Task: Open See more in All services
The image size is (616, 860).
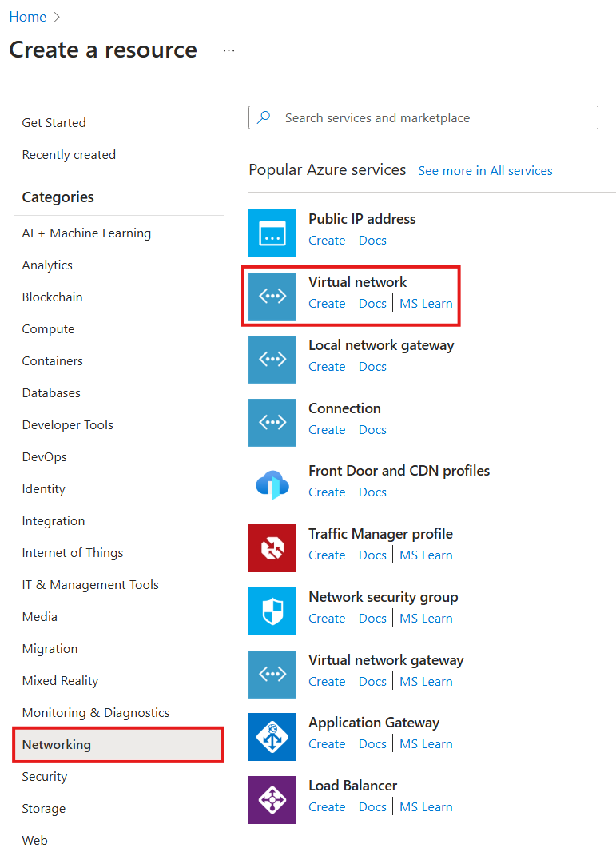Action: [485, 170]
